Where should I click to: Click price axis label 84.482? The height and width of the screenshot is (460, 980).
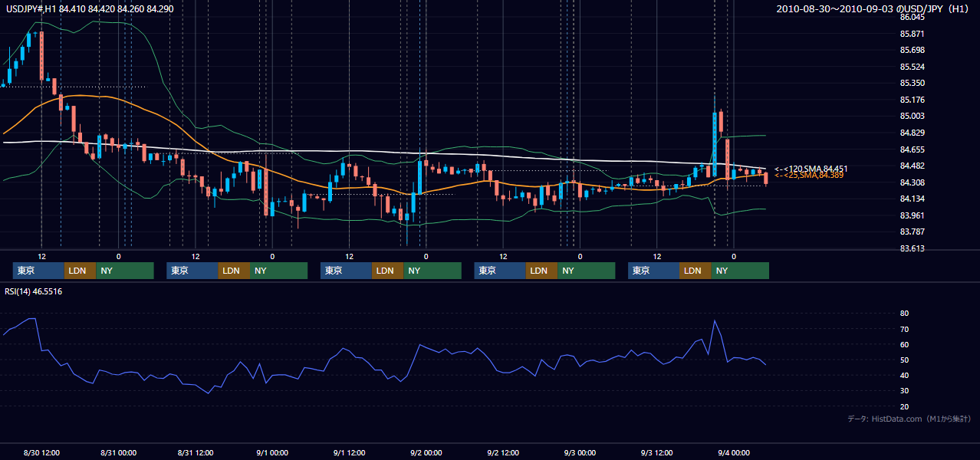(x=912, y=166)
